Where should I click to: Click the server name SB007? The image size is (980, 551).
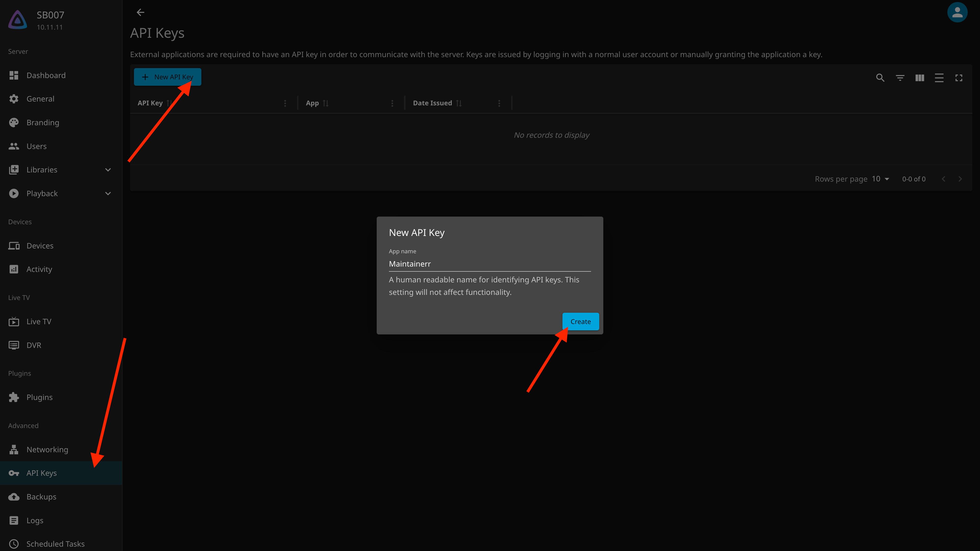click(x=51, y=15)
